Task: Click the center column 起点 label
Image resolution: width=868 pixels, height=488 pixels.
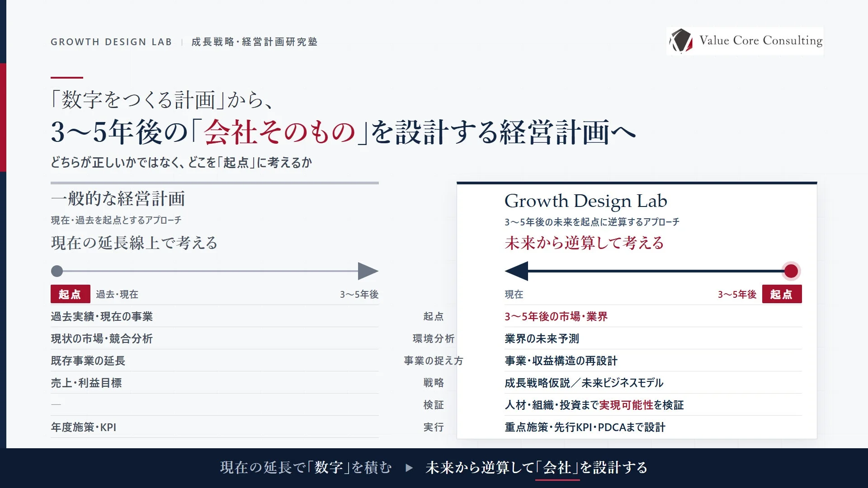Action: 434,316
